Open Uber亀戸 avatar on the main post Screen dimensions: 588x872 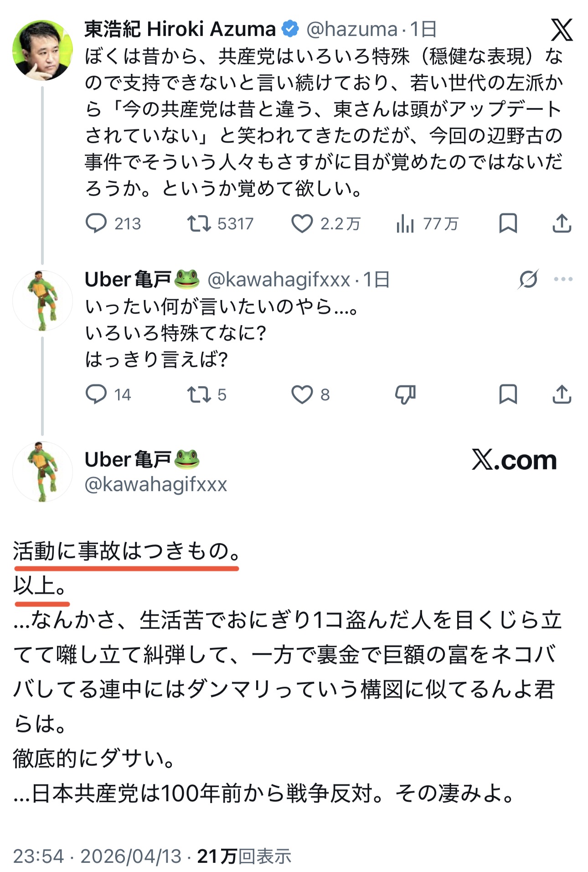pyautogui.click(x=42, y=472)
